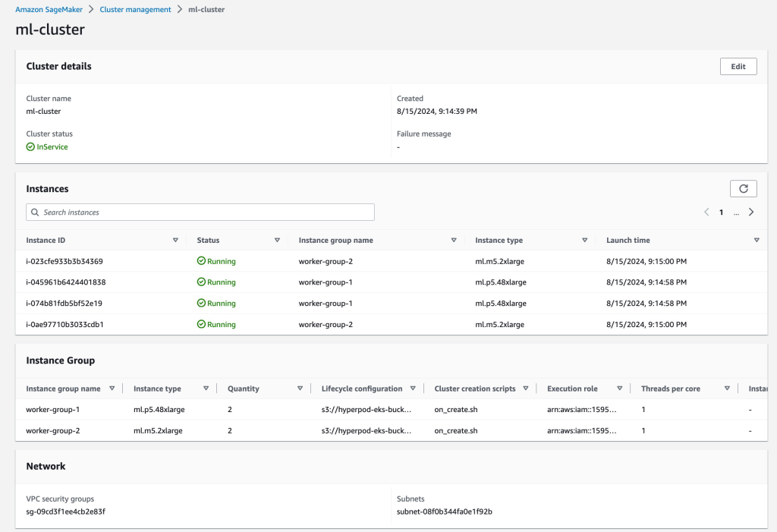Click the search magnifier in the instances search box
777x532 pixels.
pyautogui.click(x=36, y=212)
